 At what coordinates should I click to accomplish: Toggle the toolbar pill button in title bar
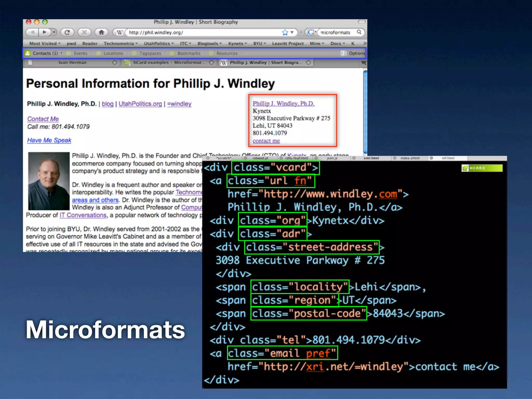click(x=362, y=22)
